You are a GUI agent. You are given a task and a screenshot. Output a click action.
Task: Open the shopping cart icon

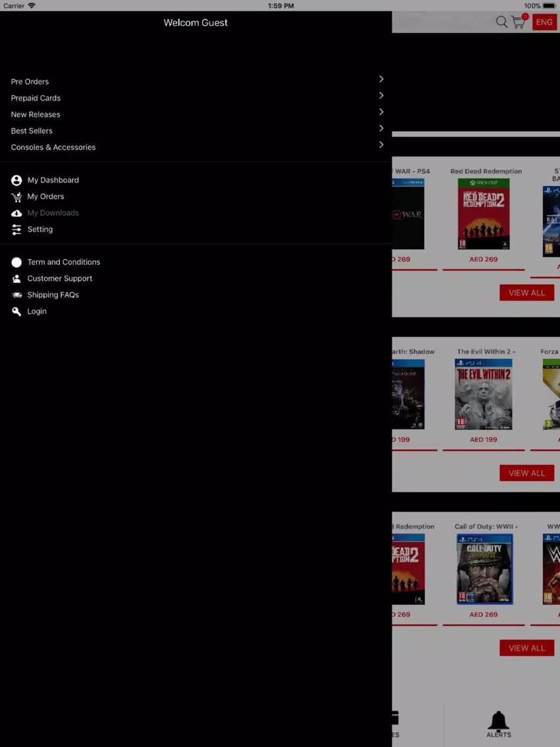[519, 22]
